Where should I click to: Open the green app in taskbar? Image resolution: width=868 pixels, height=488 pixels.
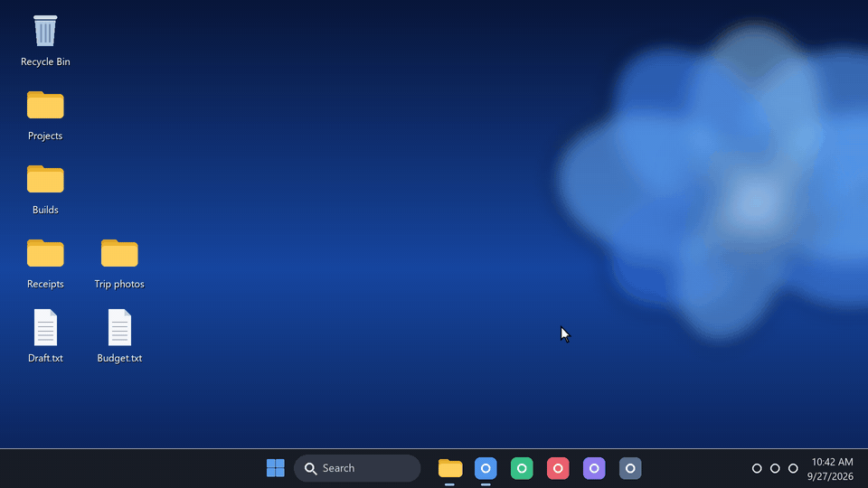[x=522, y=468]
